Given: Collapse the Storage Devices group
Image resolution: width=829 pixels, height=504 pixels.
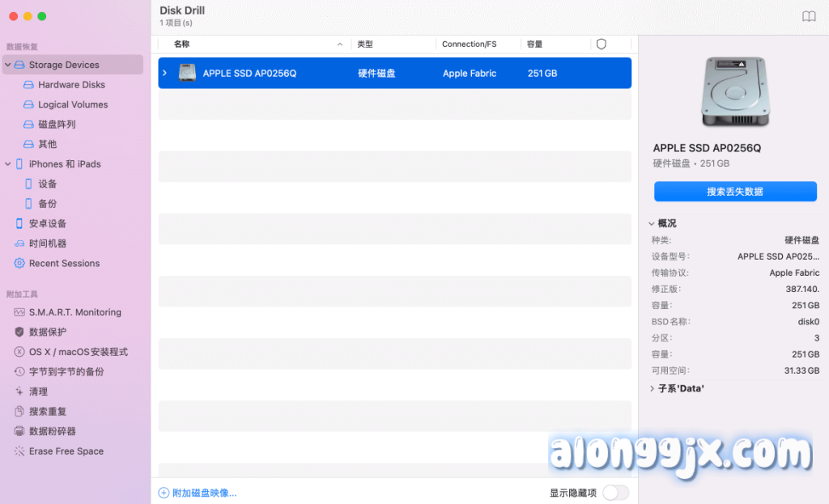Looking at the screenshot, I should pyautogui.click(x=8, y=65).
